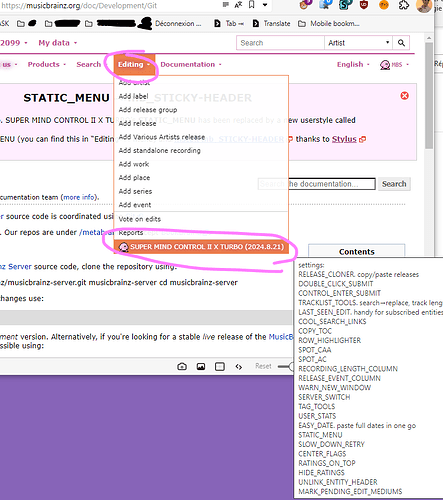Click the reader view icon in address bar

click(226, 5)
